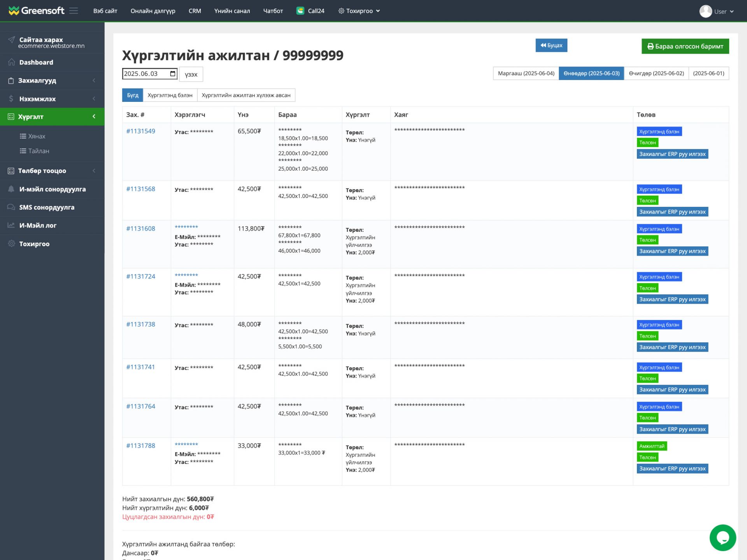
Task: Click Төлсөн badge on order #1131741
Action: click(647, 378)
